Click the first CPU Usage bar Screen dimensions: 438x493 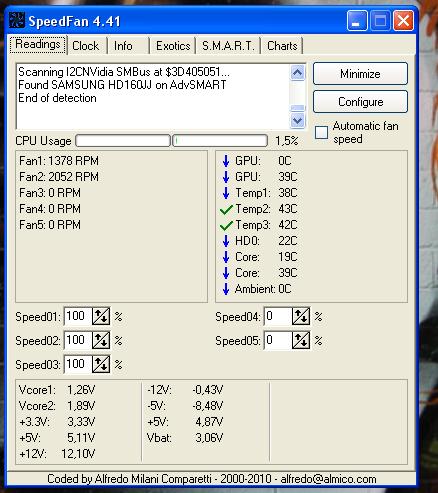click(x=123, y=141)
